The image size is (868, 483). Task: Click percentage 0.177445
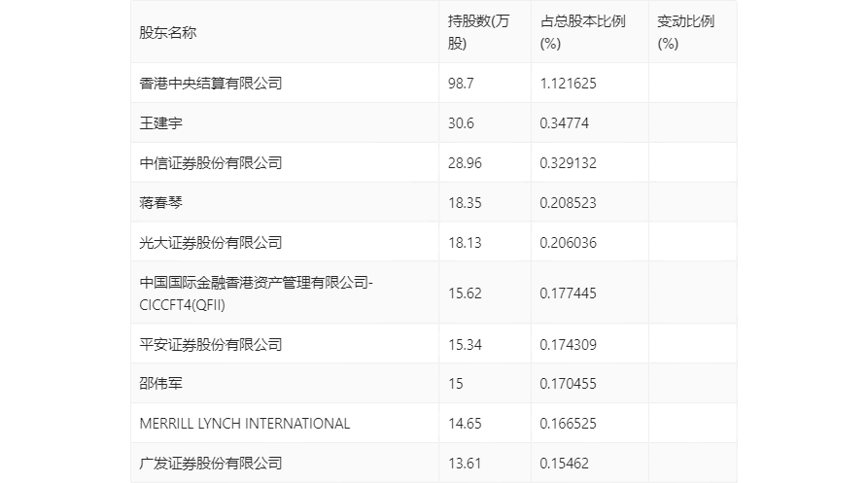(x=568, y=293)
